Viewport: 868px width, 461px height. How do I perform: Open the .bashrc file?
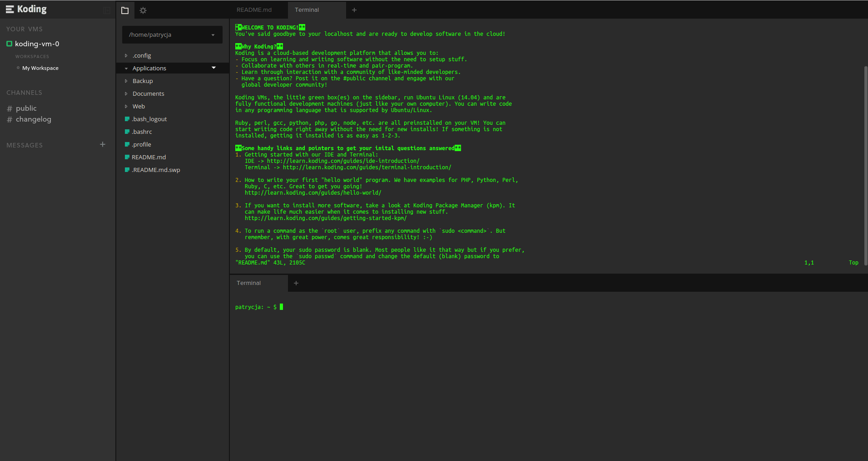(x=142, y=132)
